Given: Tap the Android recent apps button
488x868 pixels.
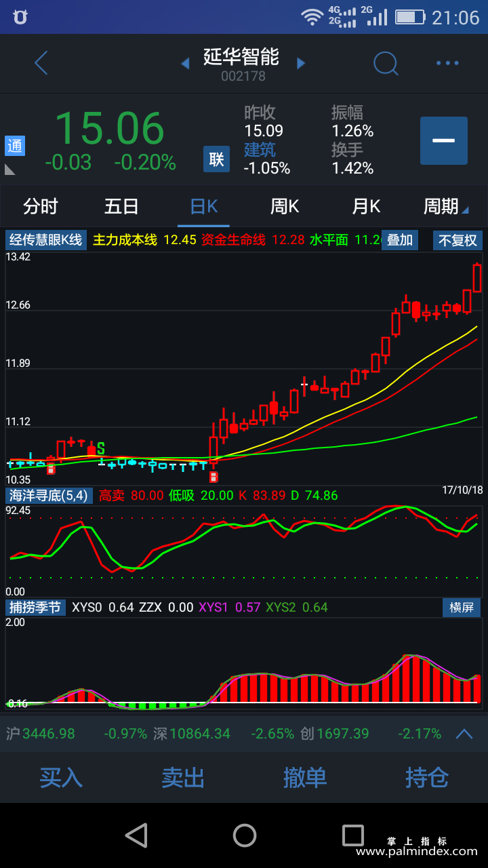Looking at the screenshot, I should click(352, 835).
